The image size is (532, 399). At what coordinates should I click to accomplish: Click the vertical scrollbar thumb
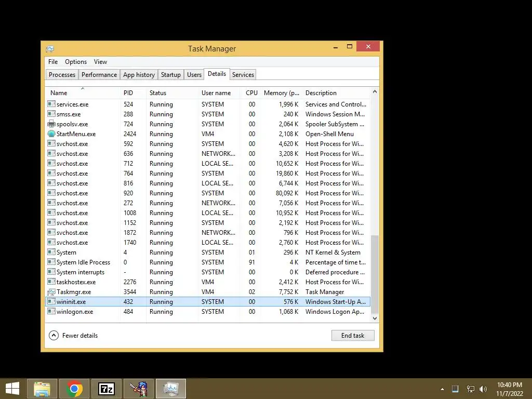[x=375, y=274]
